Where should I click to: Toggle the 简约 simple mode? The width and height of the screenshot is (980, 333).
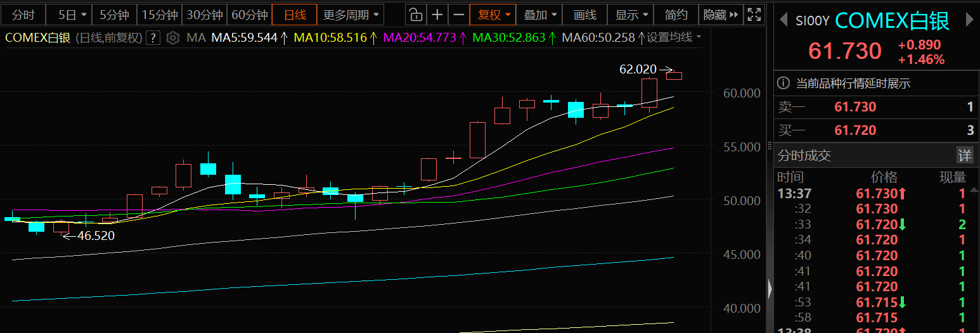tap(676, 15)
